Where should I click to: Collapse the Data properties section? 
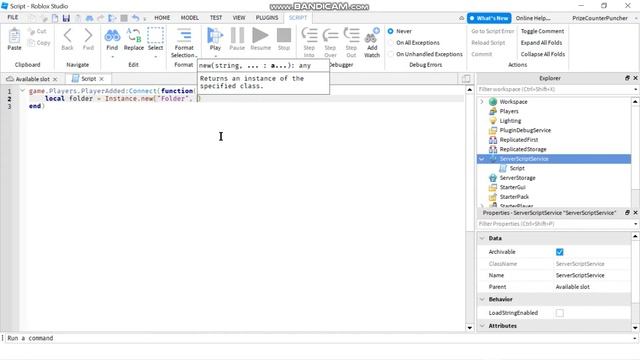pyautogui.click(x=482, y=238)
